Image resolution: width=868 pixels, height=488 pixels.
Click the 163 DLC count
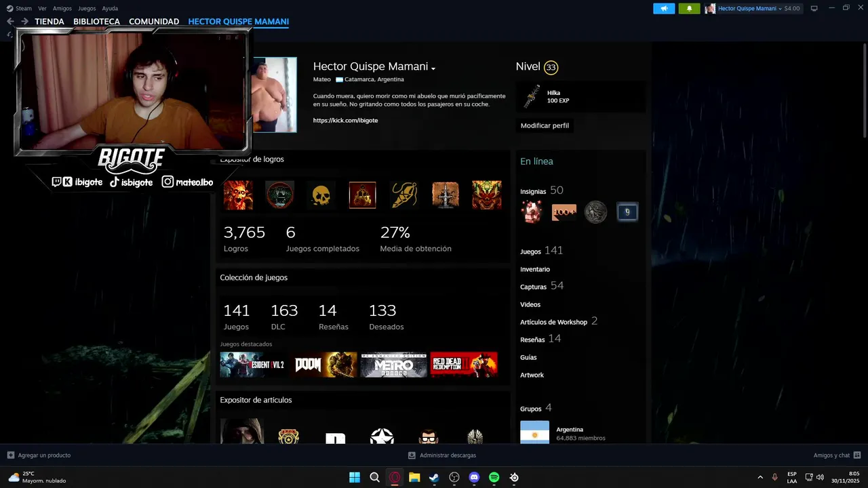click(284, 317)
